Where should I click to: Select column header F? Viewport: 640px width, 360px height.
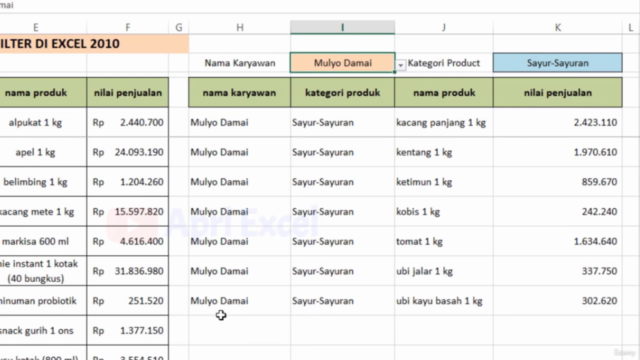click(x=128, y=27)
